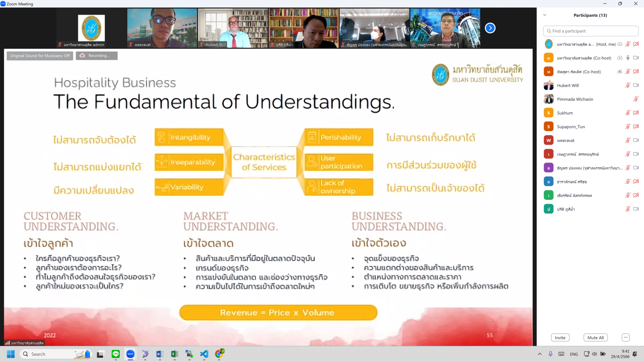This screenshot has width=644, height=362.
Task: Click muted microphone icon on Host row
Action: [x=628, y=44]
